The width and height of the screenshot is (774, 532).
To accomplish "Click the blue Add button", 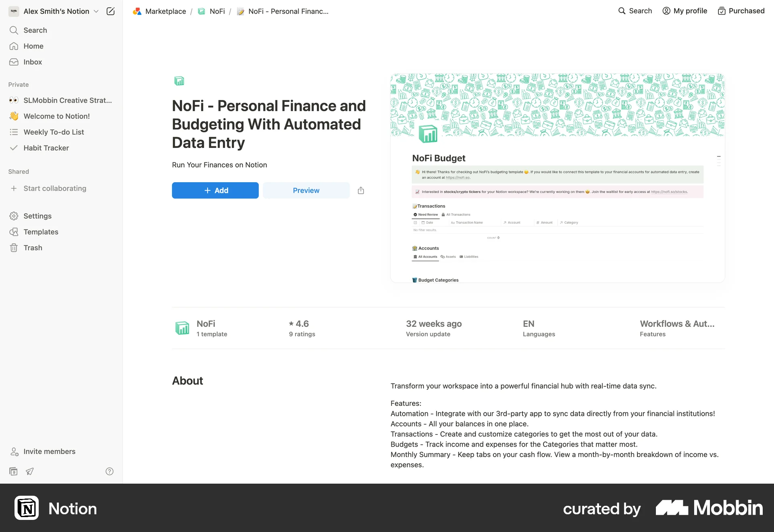I will tap(215, 191).
